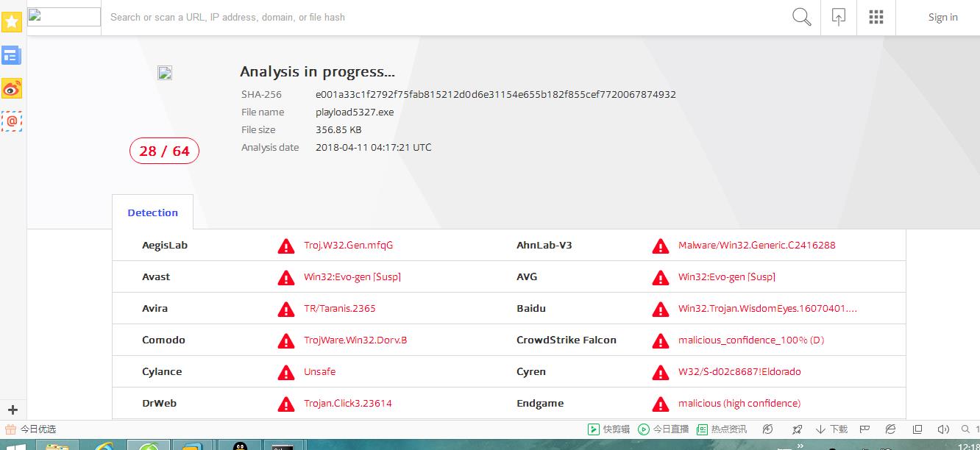Click the warning icon beside Troj.W32.Gen.mfqG
This screenshot has width=980, height=450.
[x=285, y=246]
